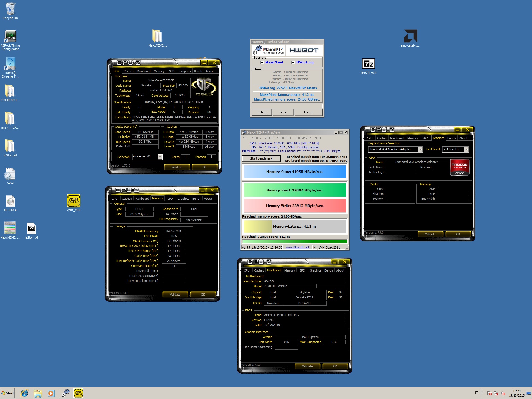Switch to About tab in CPU-Z Graphics window
The image size is (532, 399).
point(463,138)
